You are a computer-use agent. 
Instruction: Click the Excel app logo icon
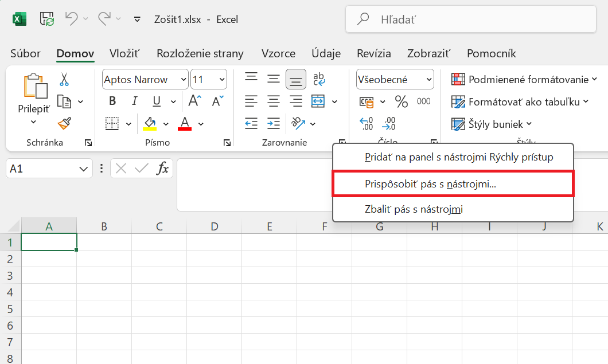(x=20, y=19)
